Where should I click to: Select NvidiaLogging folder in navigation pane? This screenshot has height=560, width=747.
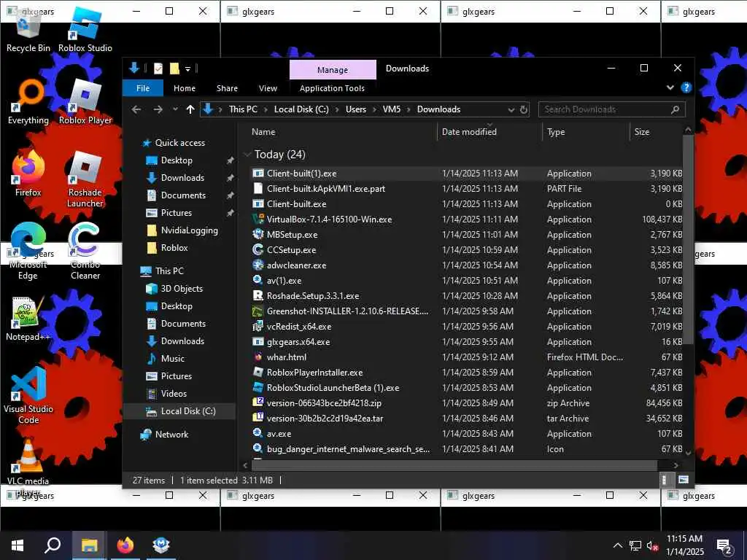pyautogui.click(x=182, y=230)
